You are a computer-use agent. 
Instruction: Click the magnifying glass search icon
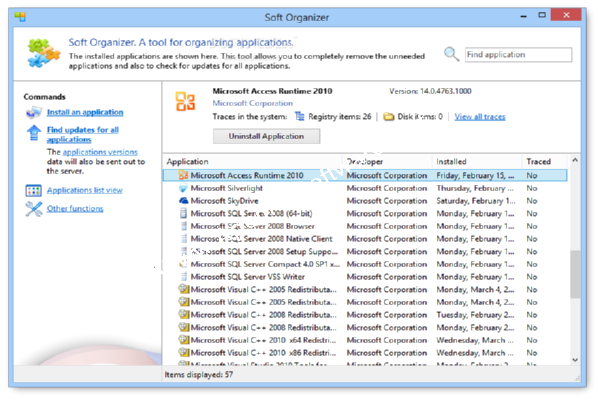[452, 54]
